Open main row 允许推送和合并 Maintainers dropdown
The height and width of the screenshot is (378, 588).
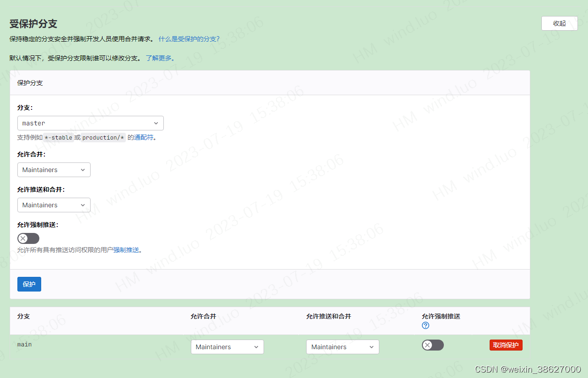(x=343, y=347)
